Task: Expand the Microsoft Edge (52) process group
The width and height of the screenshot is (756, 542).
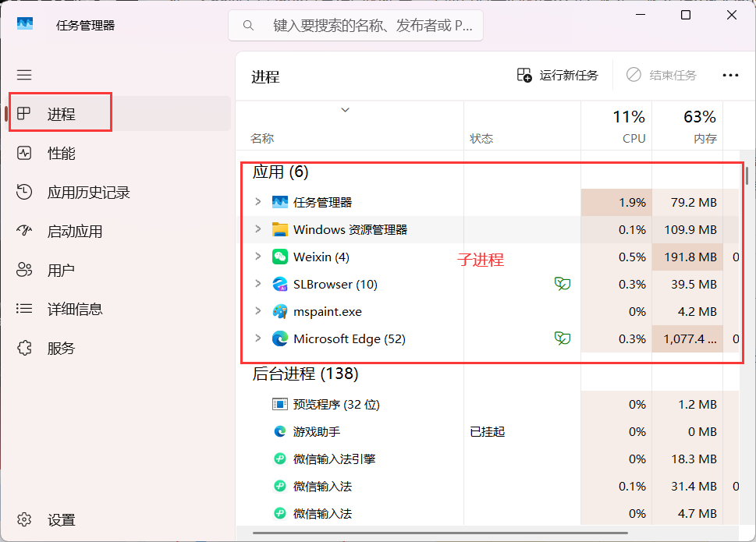Action: [258, 338]
